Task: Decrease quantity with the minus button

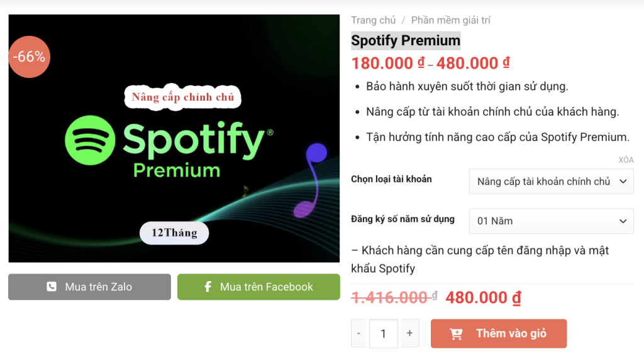Action: 358,333
